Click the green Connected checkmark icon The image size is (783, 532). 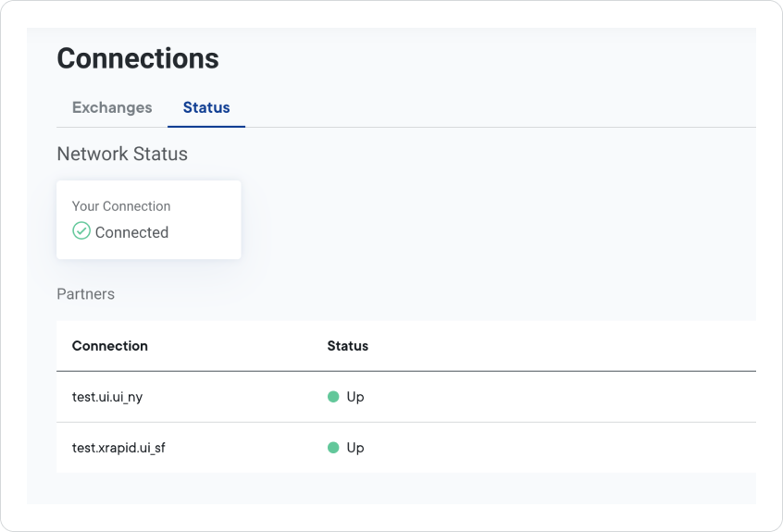81,231
